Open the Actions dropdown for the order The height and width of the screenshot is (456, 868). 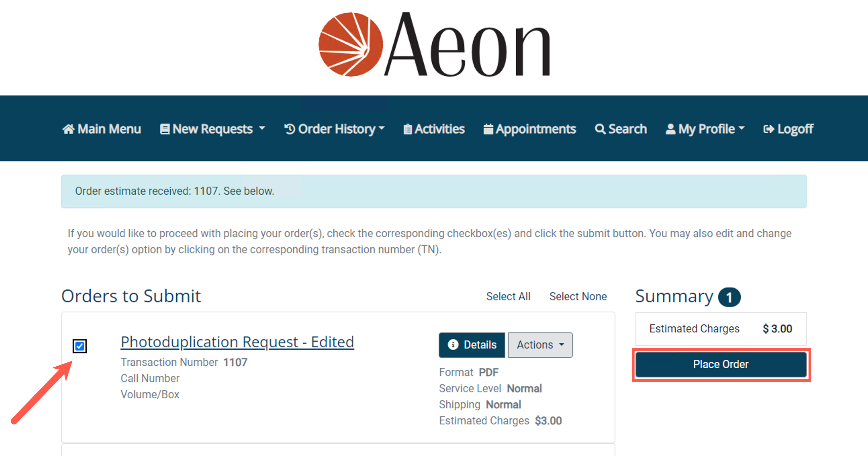pos(540,345)
